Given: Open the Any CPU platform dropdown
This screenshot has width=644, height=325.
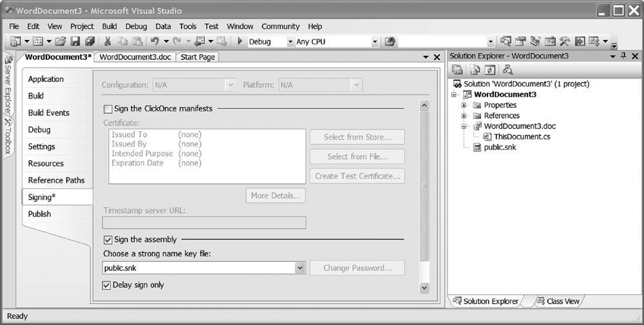Looking at the screenshot, I should 375,42.
